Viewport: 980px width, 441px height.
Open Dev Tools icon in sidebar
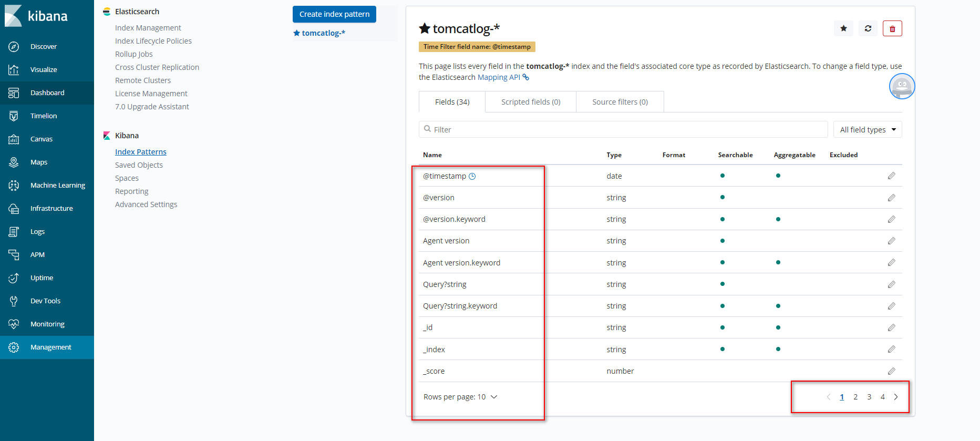[x=14, y=301]
